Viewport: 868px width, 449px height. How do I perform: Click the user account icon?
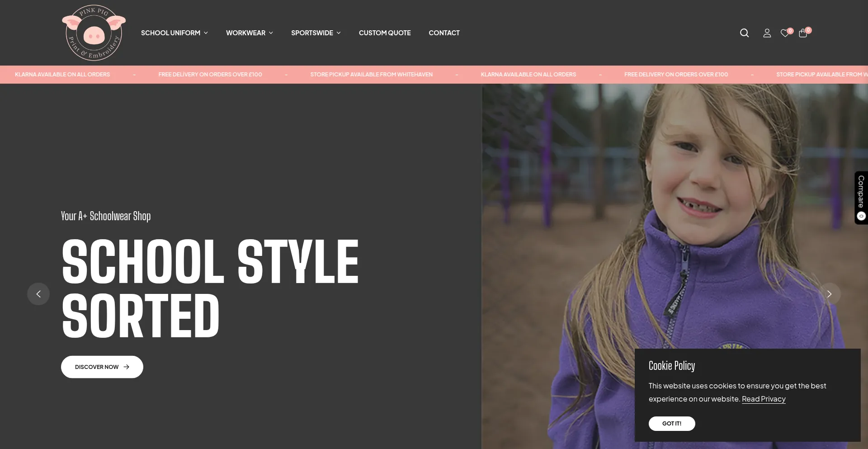(767, 33)
